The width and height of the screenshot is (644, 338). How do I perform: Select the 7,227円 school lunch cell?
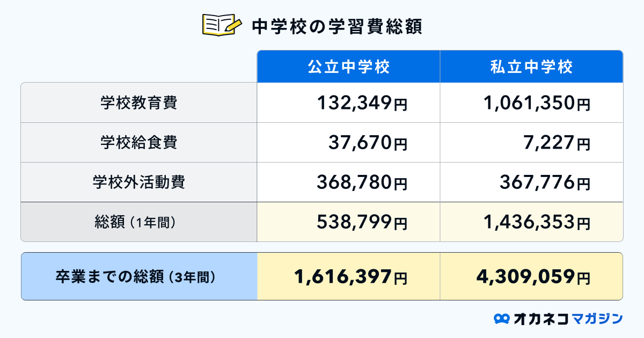[557, 143]
